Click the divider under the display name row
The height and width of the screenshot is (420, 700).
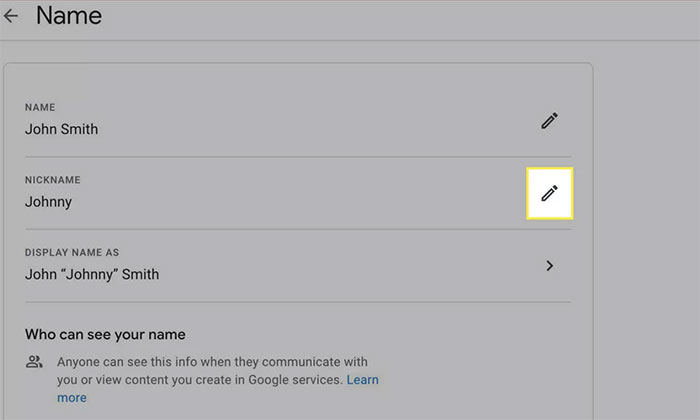(x=298, y=301)
